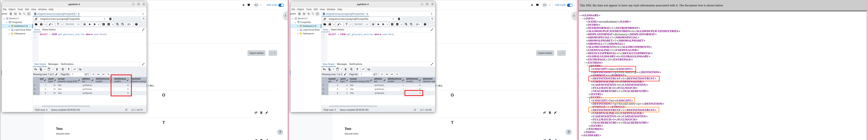This screenshot has width=868, height=140.
Task: Reset layout icon beside the connection in the userid=13 window
Action: pos(143,19)
